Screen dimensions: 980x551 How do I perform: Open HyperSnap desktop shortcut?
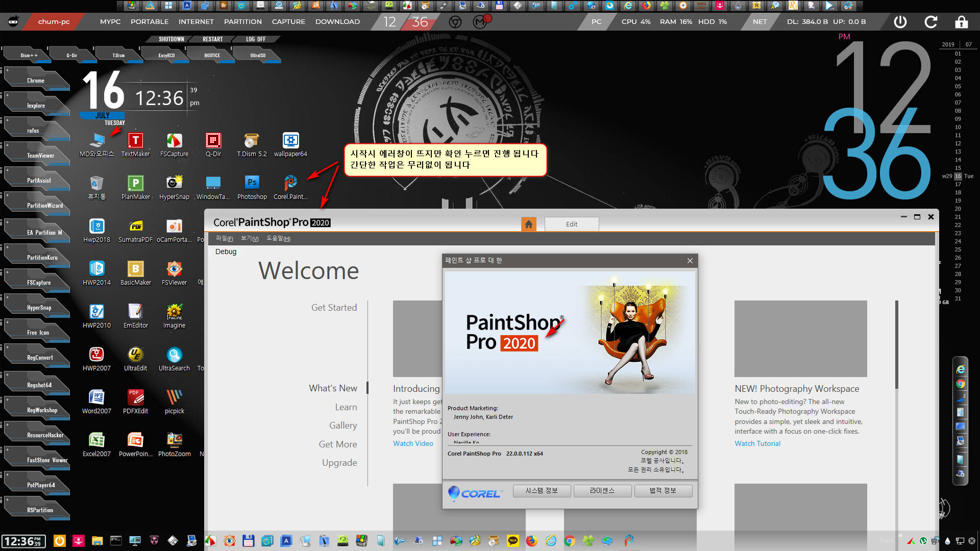(174, 188)
